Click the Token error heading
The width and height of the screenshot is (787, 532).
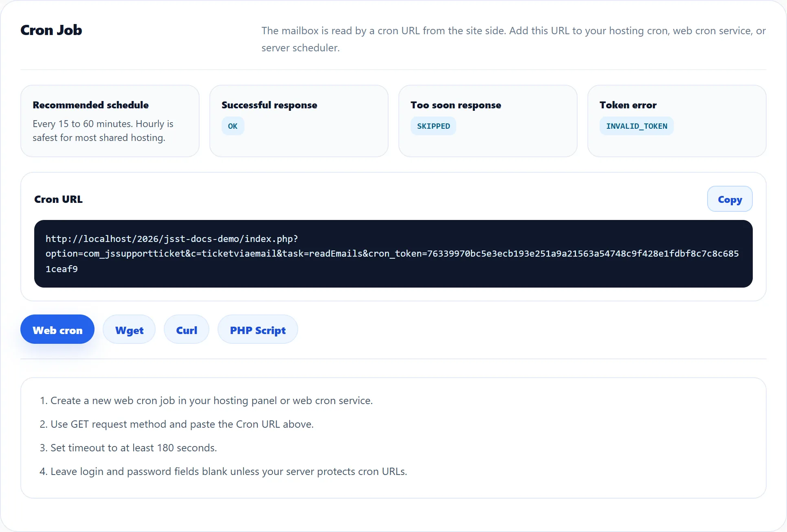click(628, 105)
